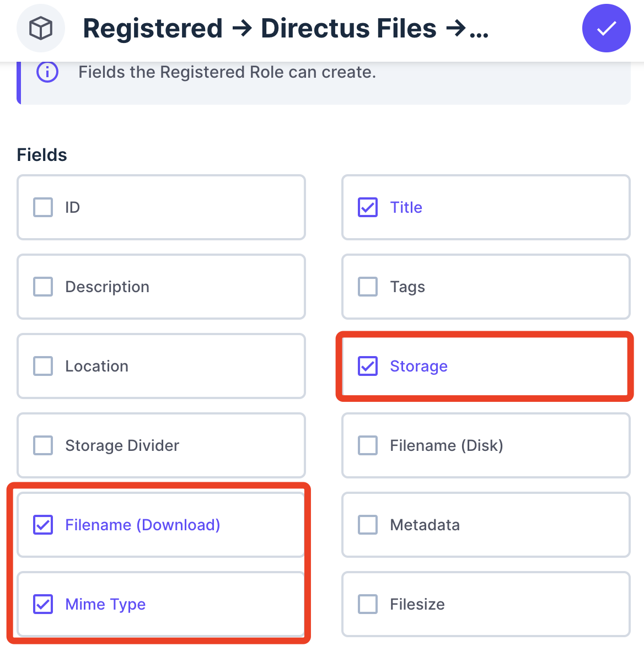Uncheck the Title field
Image resolution: width=644 pixels, height=646 pixels.
[367, 207]
